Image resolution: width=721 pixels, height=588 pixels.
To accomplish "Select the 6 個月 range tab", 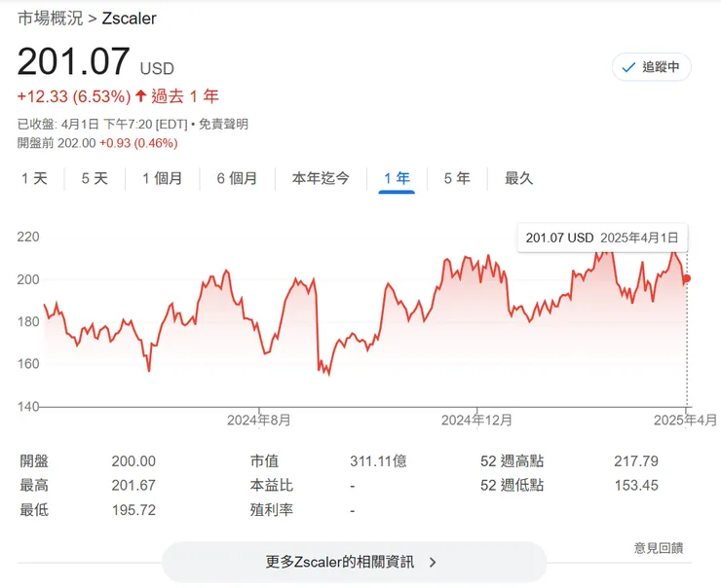I will click(237, 178).
